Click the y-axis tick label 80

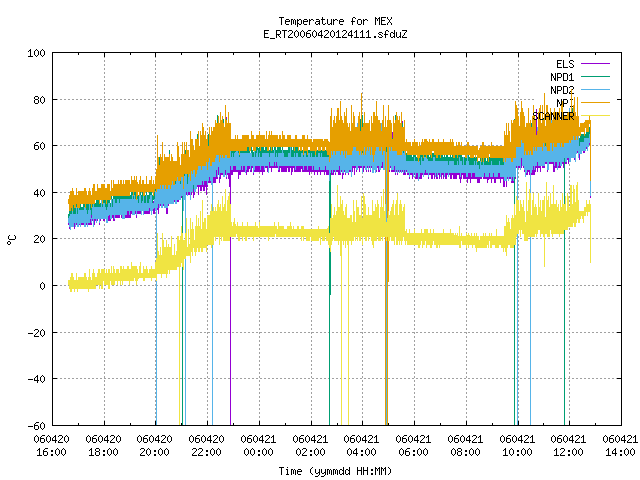[39, 100]
